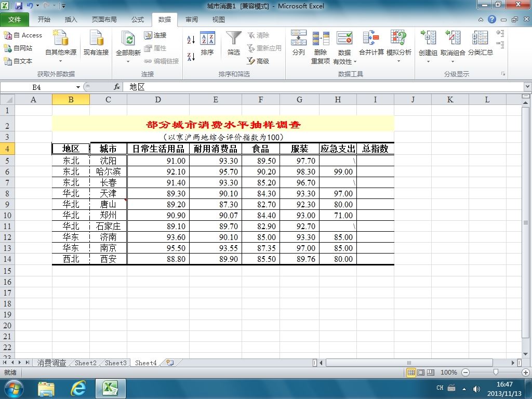Save workbook from quick access toolbar
This screenshot has width=532, height=399.
[19, 6]
